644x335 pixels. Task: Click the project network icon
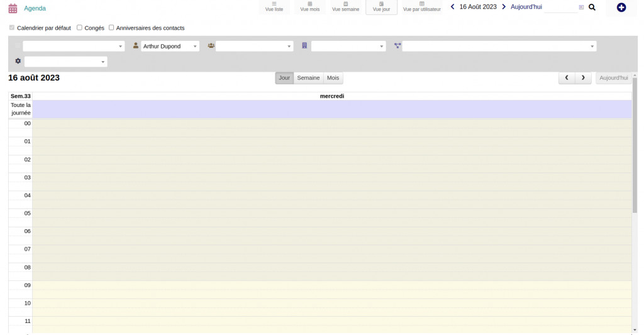tap(397, 45)
